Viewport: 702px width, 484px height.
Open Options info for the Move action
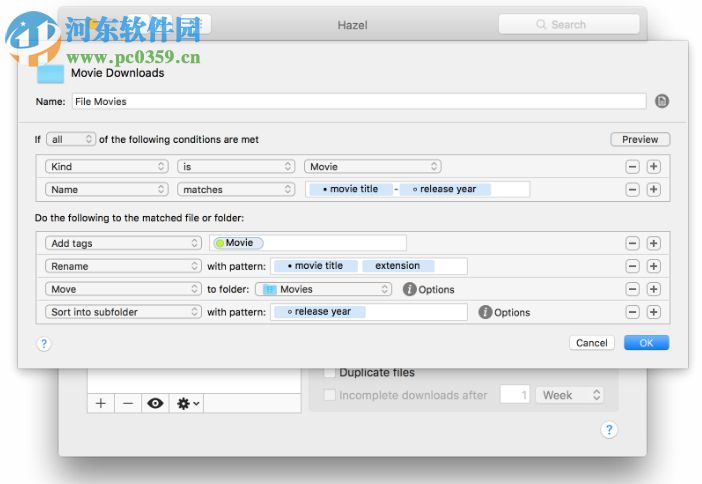409,289
